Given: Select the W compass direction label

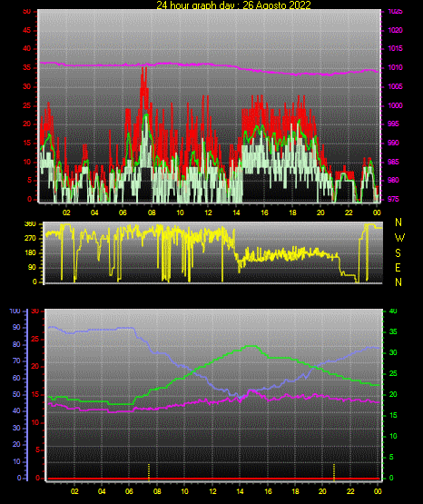Looking at the screenshot, I should 399,238.
